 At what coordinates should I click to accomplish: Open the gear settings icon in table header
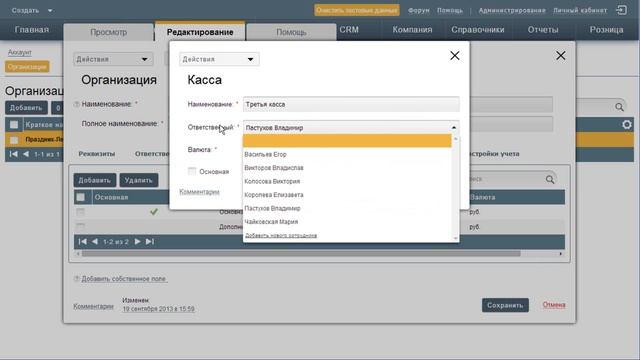click(x=627, y=124)
